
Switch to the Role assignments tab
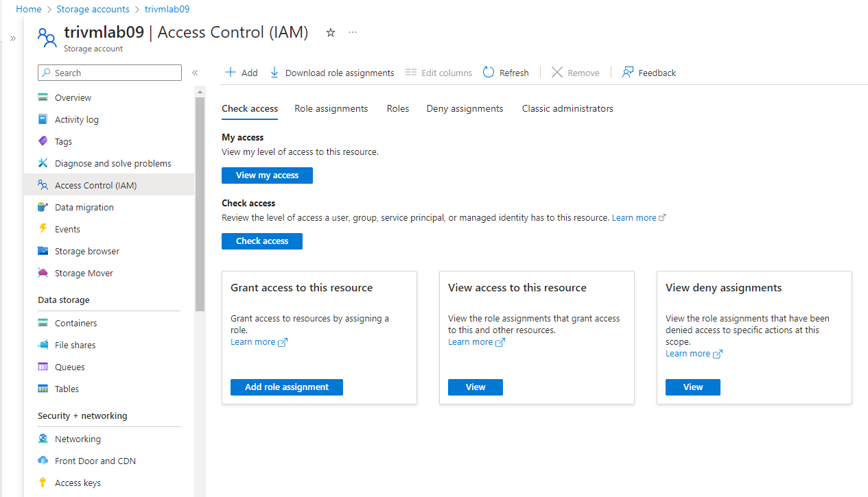click(x=331, y=108)
